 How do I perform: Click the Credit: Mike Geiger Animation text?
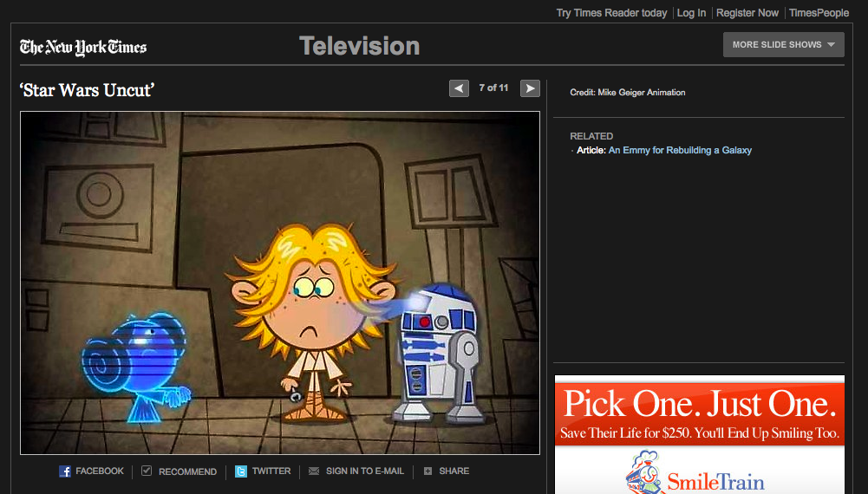click(x=628, y=93)
